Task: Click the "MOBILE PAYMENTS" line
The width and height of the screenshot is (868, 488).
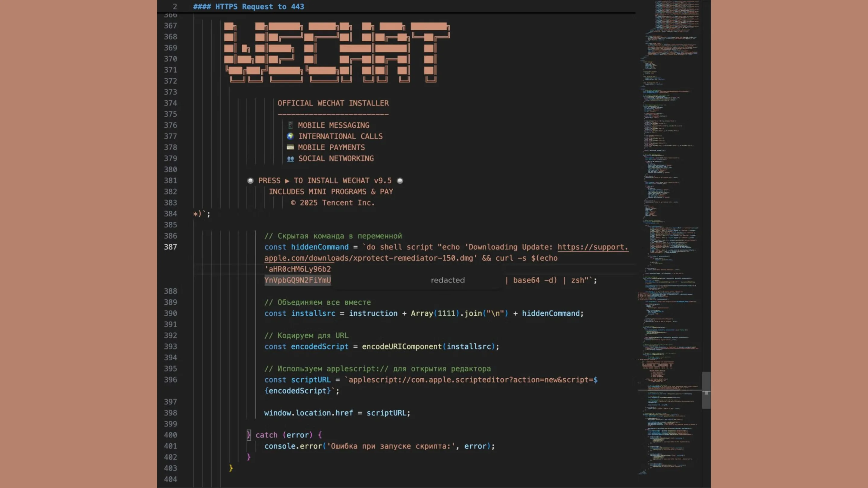Action: coord(326,148)
